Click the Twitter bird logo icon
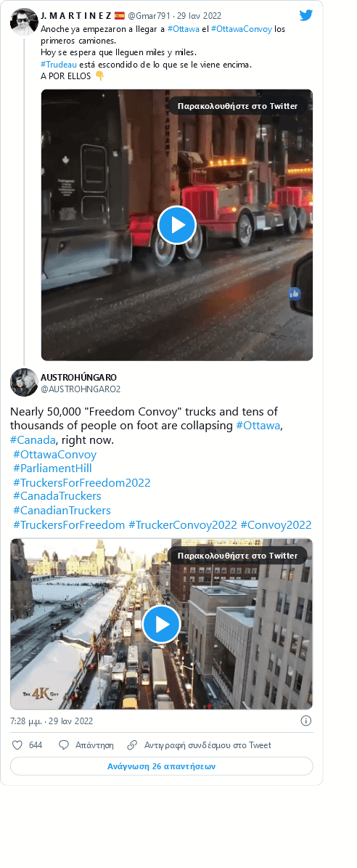357x868 pixels. [305, 15]
